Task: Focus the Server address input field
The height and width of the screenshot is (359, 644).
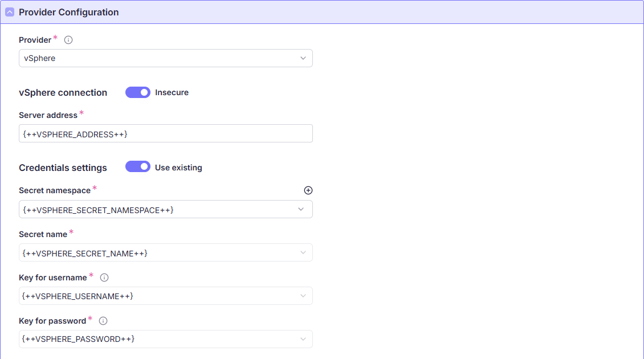Action: point(165,134)
